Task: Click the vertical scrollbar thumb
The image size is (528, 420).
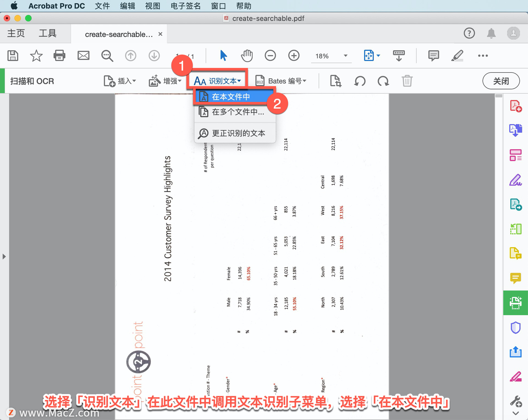Action: [499, 96]
